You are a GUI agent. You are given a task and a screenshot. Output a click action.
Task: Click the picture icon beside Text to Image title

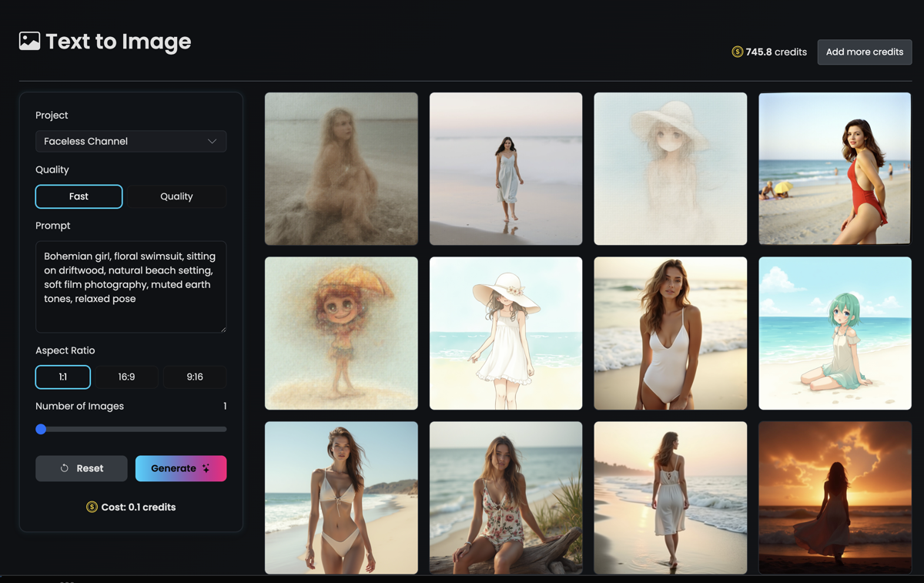click(x=28, y=42)
